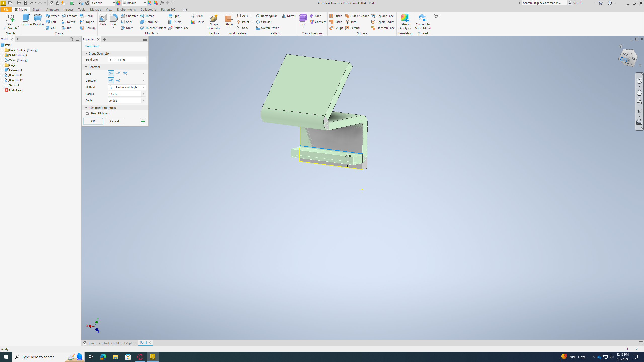This screenshot has width=644, height=362.
Task: Choose the Rectangular pattern tool
Action: [266, 16]
